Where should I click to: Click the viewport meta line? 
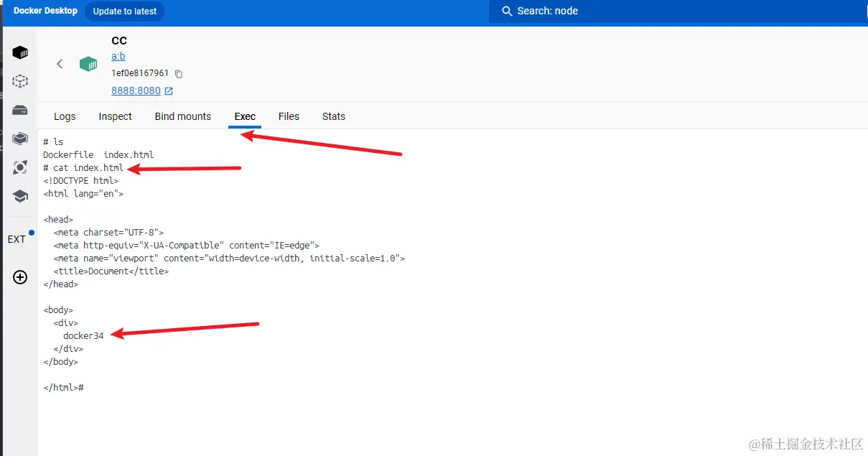click(x=229, y=259)
